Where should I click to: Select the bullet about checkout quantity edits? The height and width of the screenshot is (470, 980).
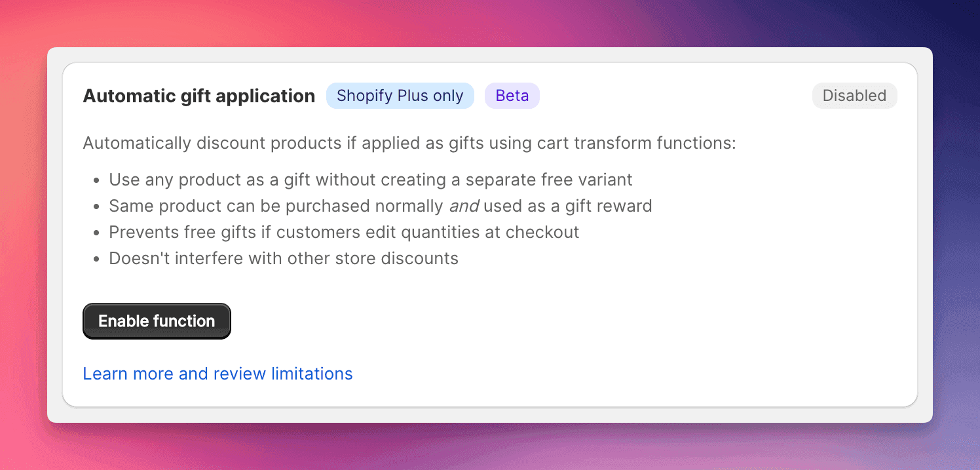[x=343, y=231]
